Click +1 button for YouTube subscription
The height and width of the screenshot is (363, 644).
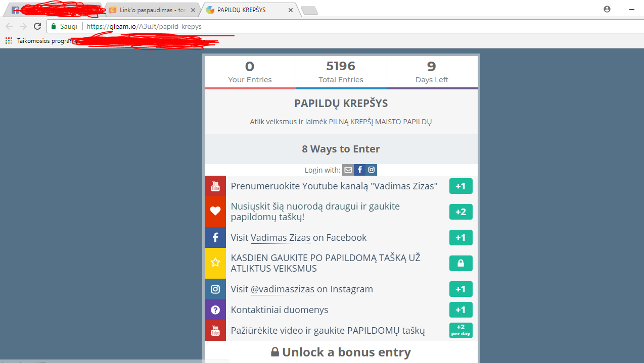tap(461, 186)
